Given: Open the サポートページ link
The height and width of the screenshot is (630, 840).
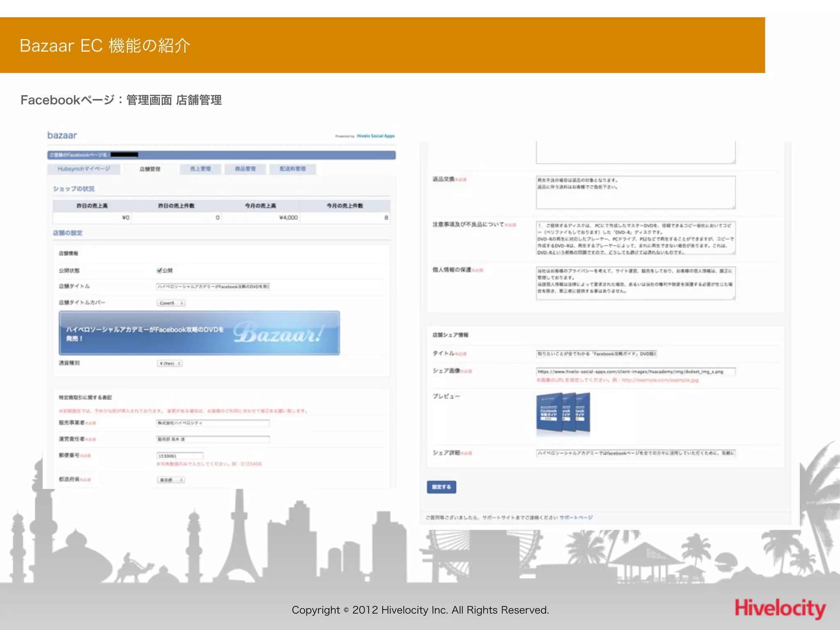Looking at the screenshot, I should coord(576,518).
